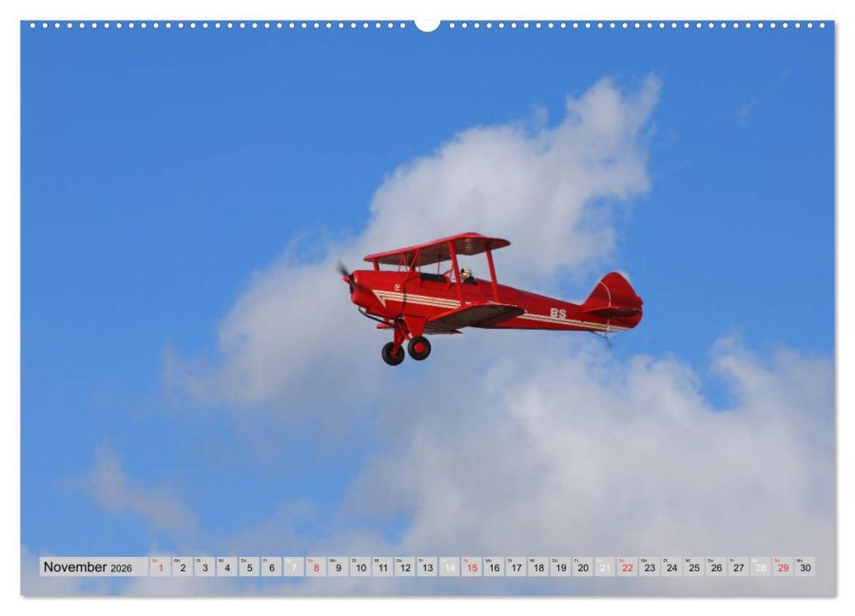Select the red Sunday date 1
The height and width of the screenshot is (616, 855).
(x=161, y=567)
